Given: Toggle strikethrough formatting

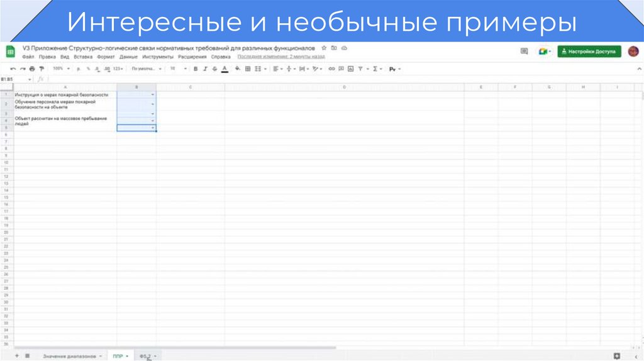Looking at the screenshot, I should pos(214,69).
